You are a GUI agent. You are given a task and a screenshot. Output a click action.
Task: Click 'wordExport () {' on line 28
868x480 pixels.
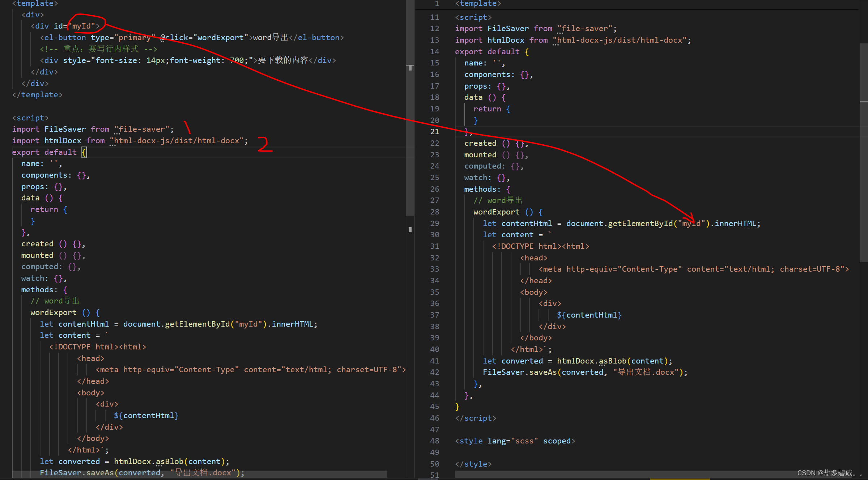[x=508, y=212]
